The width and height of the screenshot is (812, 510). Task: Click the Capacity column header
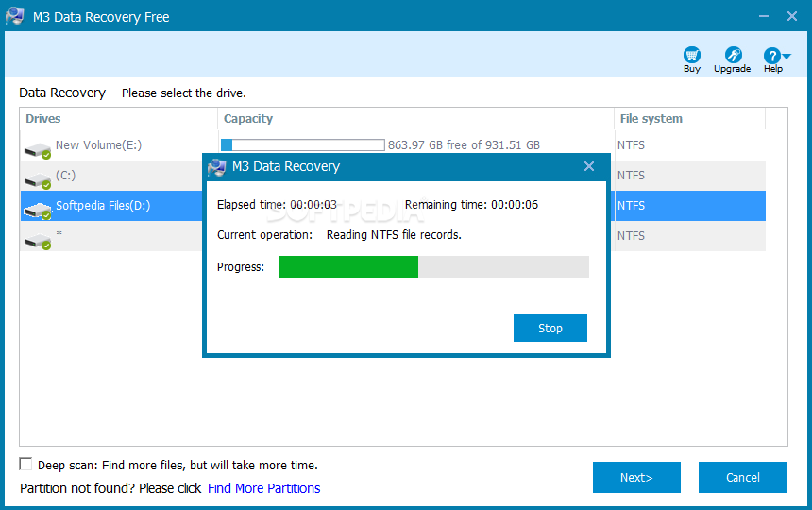coord(415,119)
